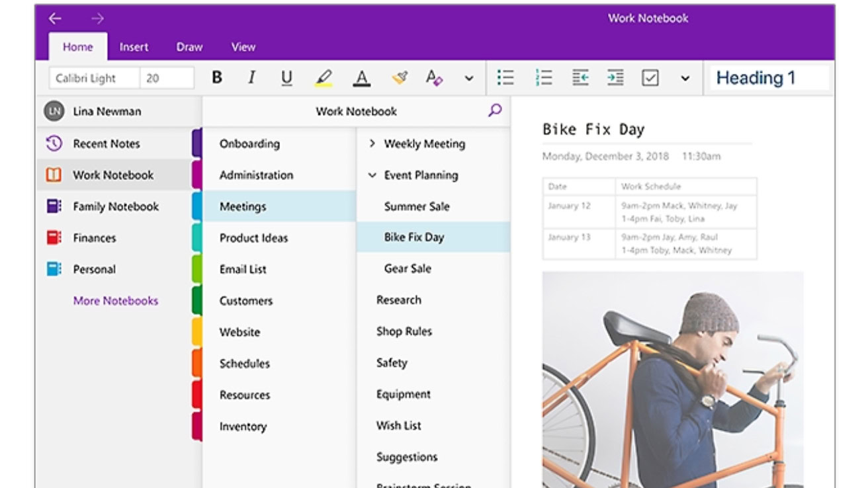Insert a numbered list
The width and height of the screenshot is (868, 488).
[544, 78]
